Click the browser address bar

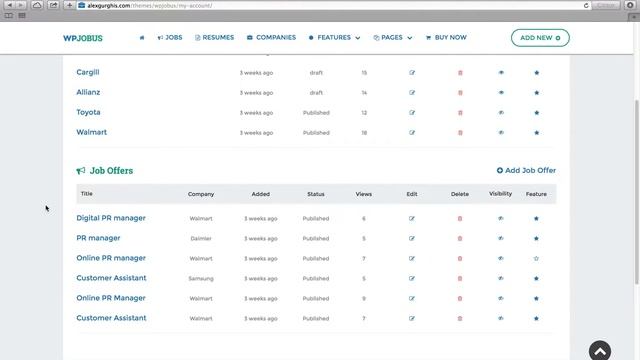coord(334,5)
